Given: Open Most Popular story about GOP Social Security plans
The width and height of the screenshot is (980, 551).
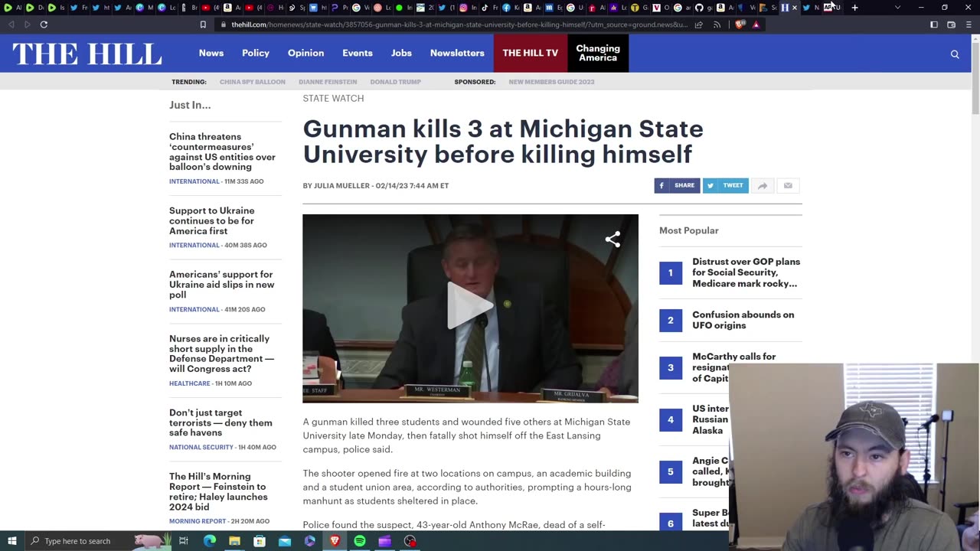Looking at the screenshot, I should tap(746, 272).
